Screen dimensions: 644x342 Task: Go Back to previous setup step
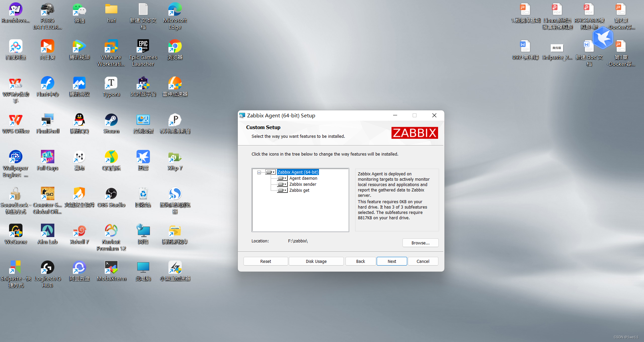pyautogui.click(x=361, y=261)
